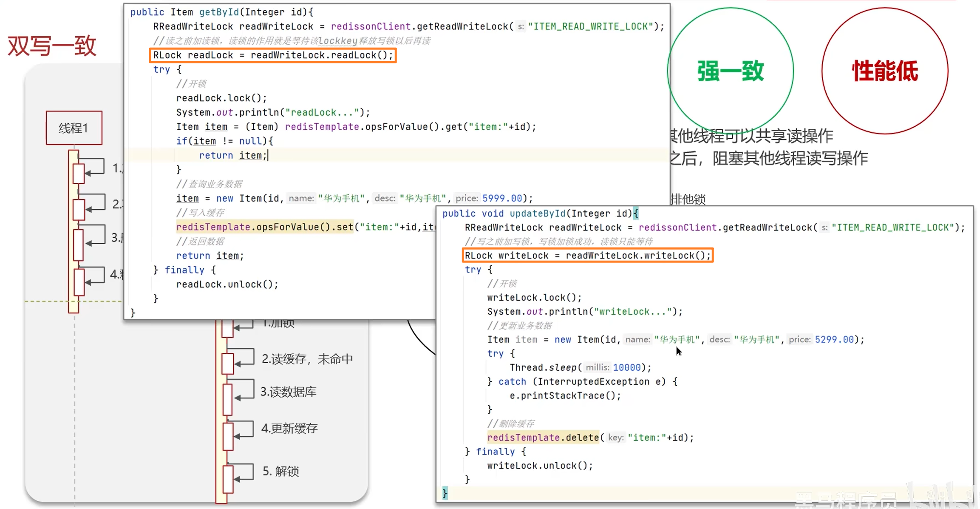980x509 pixels.
Task: Click the green 强一致 circle
Action: pyautogui.click(x=730, y=71)
